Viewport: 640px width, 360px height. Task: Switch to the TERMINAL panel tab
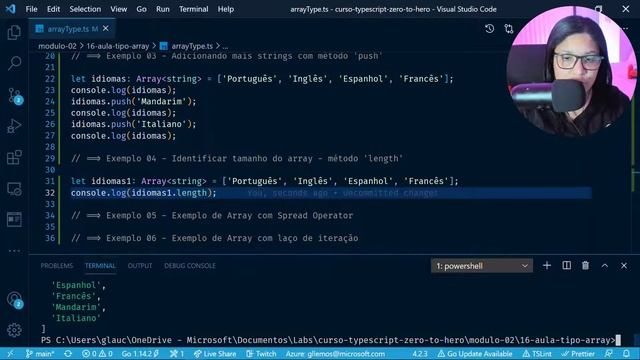pos(100,266)
